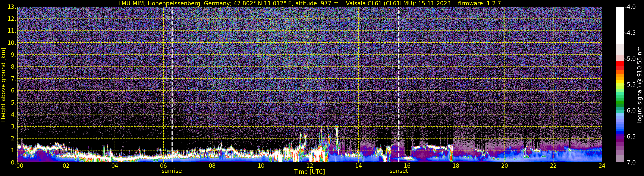This screenshot has height=176, width=644.
Task: Click height axis tick '9.'
Action: click(x=13, y=55)
